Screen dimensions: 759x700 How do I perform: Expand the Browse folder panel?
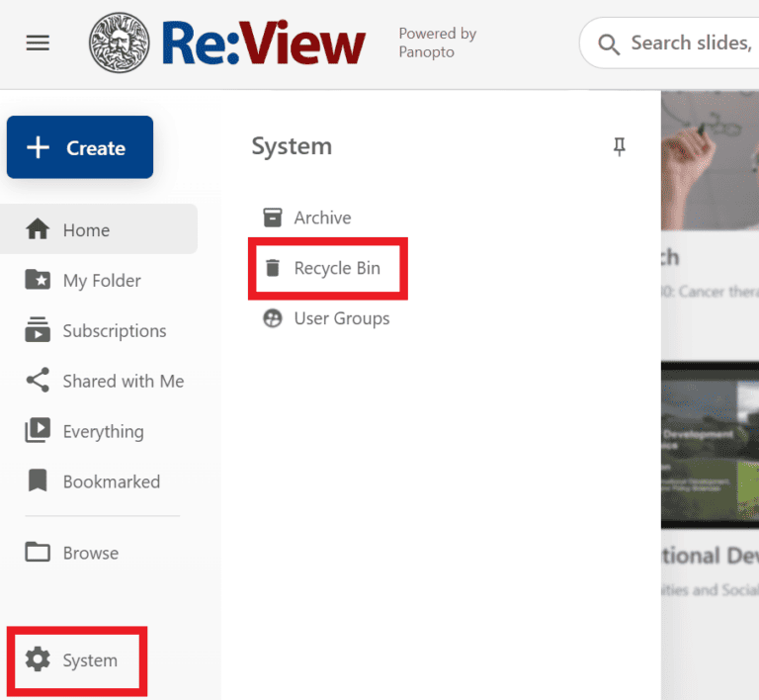90,553
